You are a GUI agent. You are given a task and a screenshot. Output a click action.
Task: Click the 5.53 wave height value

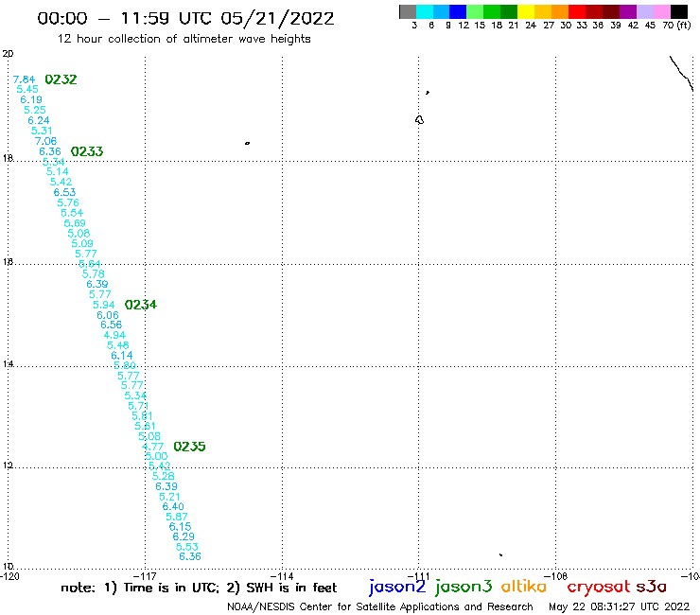(186, 547)
